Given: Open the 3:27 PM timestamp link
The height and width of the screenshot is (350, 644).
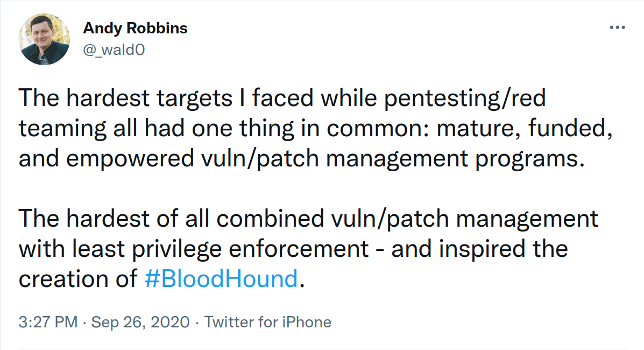Looking at the screenshot, I should click(48, 322).
